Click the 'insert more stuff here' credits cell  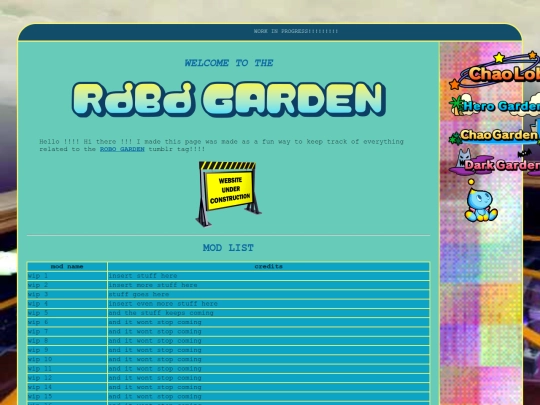pyautogui.click(x=268, y=285)
